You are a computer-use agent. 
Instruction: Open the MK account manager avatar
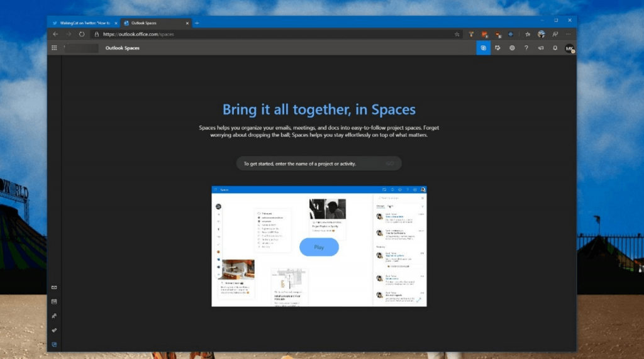click(x=569, y=48)
